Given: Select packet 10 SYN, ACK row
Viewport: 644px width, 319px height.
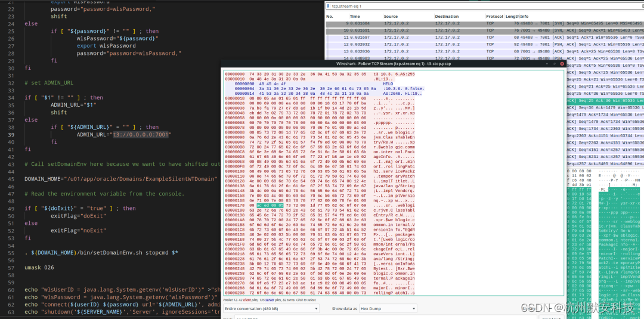Looking at the screenshot, I should click(484, 30).
